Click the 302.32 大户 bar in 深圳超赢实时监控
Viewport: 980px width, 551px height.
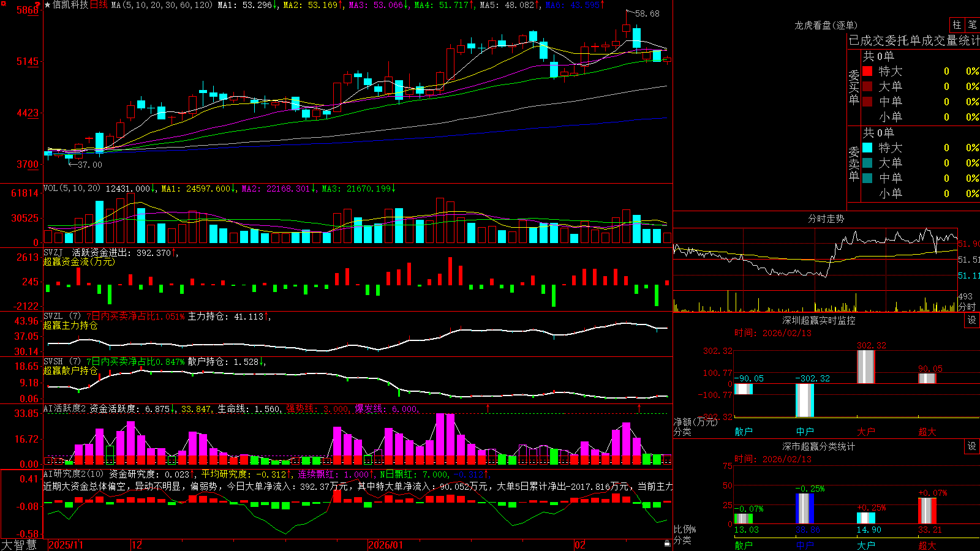point(866,367)
